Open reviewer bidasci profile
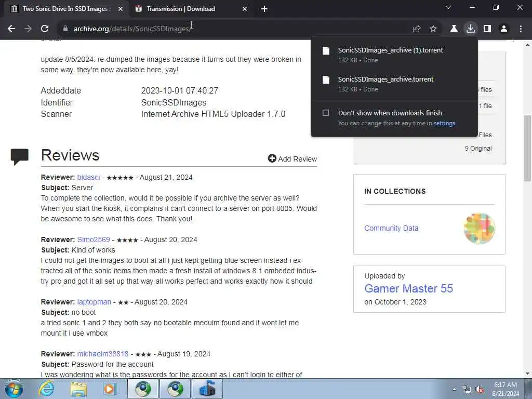This screenshot has height=399, width=532. [88, 178]
